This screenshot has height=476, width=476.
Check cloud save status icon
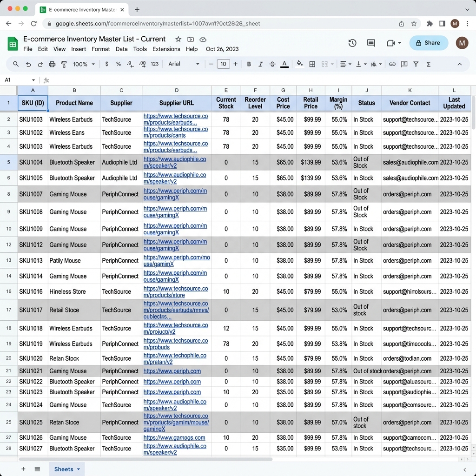(203, 39)
